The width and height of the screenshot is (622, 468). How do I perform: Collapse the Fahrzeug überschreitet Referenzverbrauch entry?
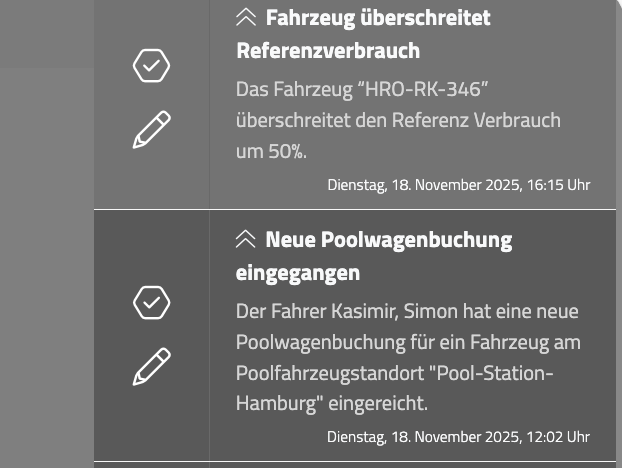tap(246, 18)
